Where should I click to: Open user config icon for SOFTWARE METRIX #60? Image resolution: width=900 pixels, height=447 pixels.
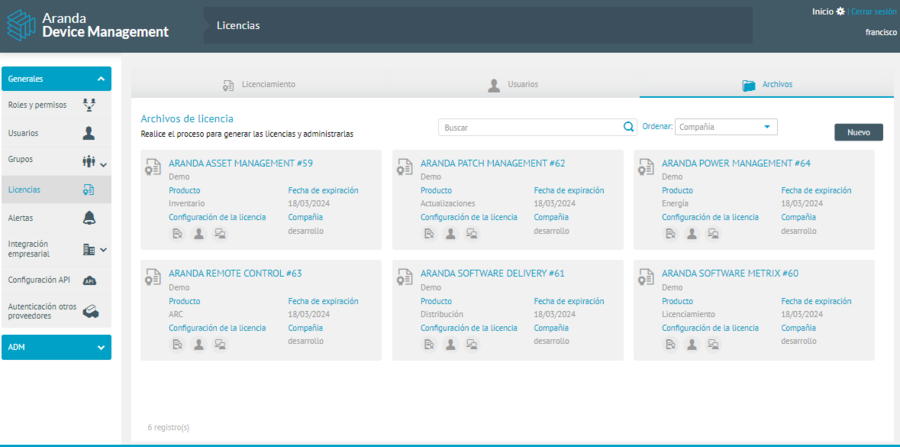pyautogui.click(x=692, y=344)
